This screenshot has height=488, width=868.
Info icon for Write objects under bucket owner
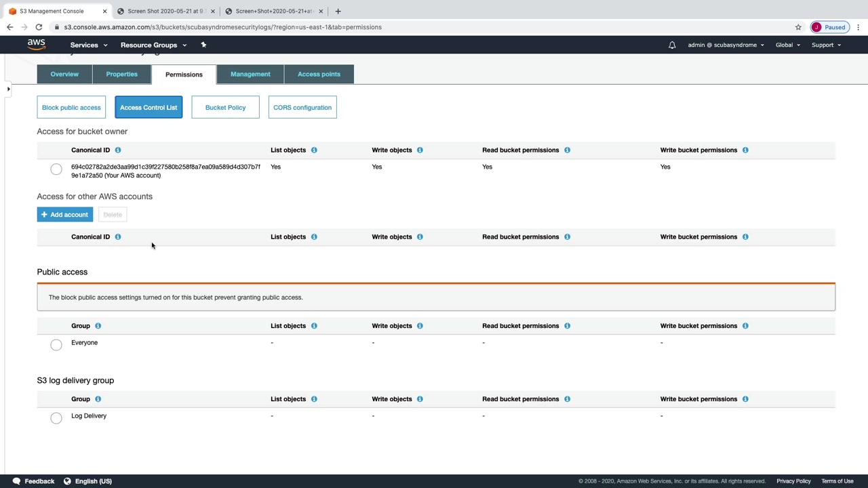tap(420, 150)
